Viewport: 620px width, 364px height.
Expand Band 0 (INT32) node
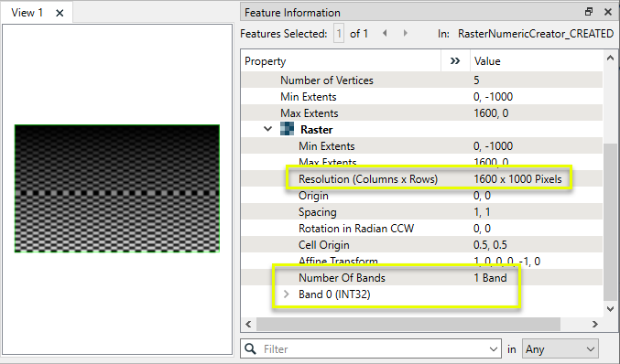(287, 294)
